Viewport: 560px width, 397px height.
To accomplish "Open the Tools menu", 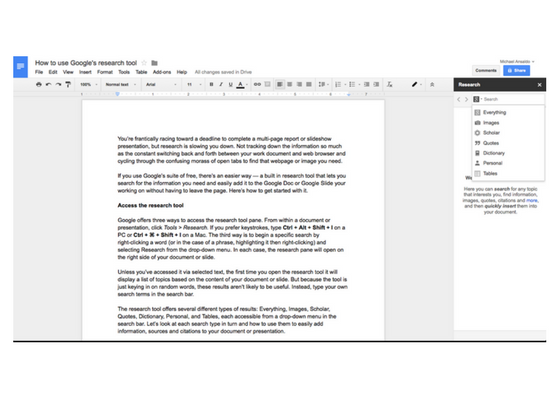I will [124, 72].
